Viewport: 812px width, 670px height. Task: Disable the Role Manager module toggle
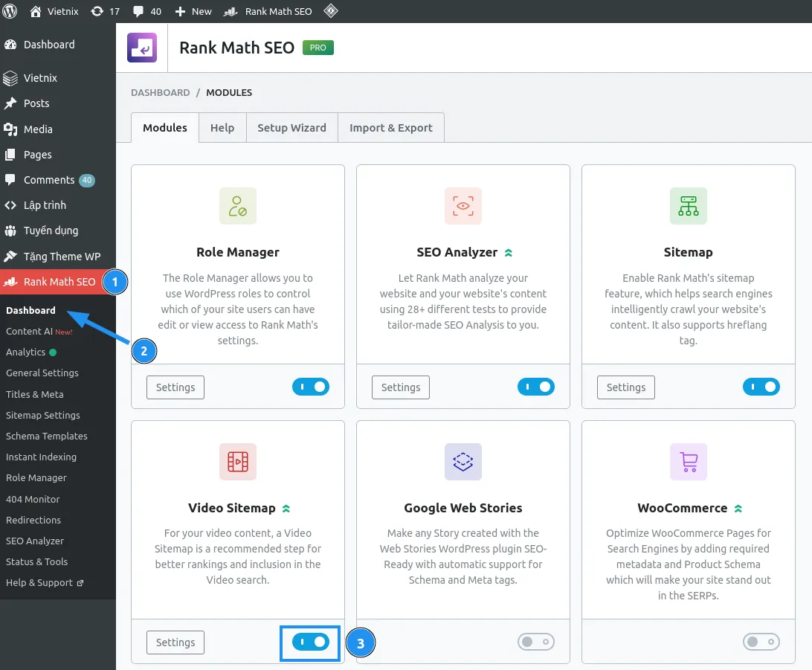click(311, 387)
